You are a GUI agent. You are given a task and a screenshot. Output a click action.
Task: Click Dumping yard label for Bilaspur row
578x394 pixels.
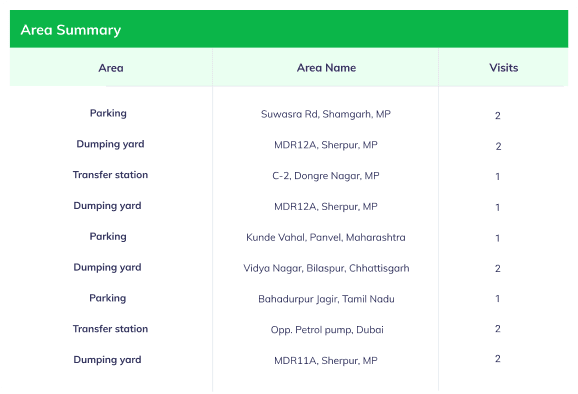[x=107, y=267]
